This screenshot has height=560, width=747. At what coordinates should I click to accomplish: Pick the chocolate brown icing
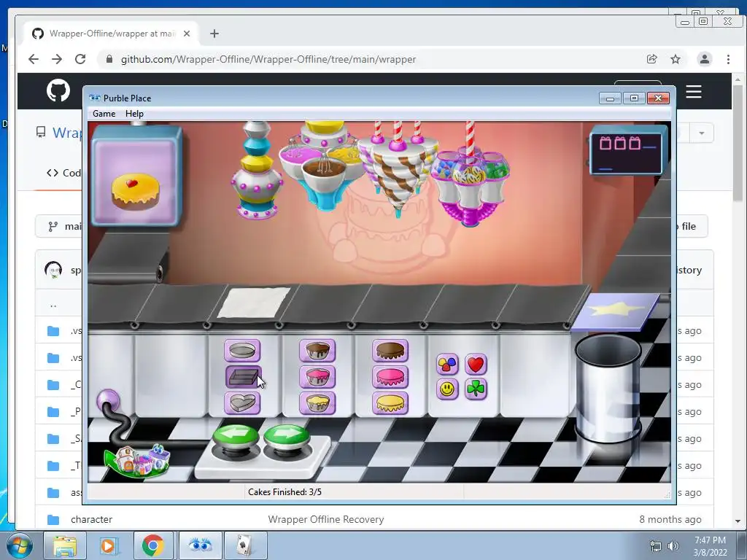pyautogui.click(x=390, y=351)
